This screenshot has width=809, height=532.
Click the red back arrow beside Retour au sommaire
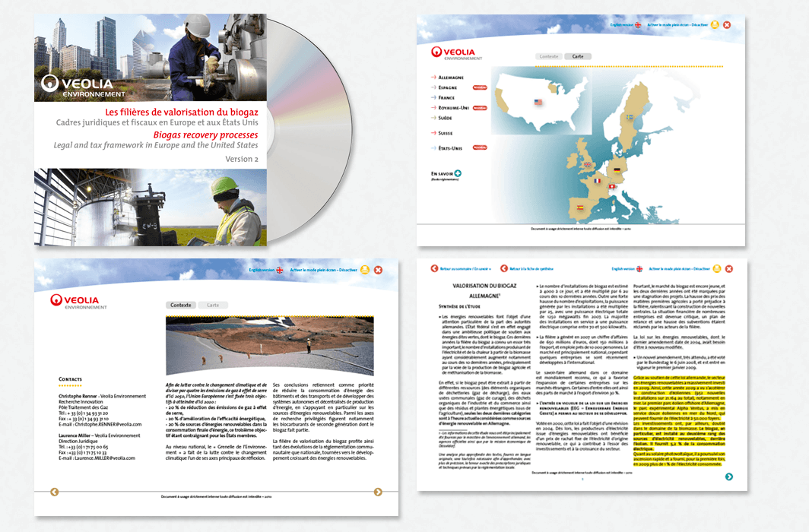point(434,268)
